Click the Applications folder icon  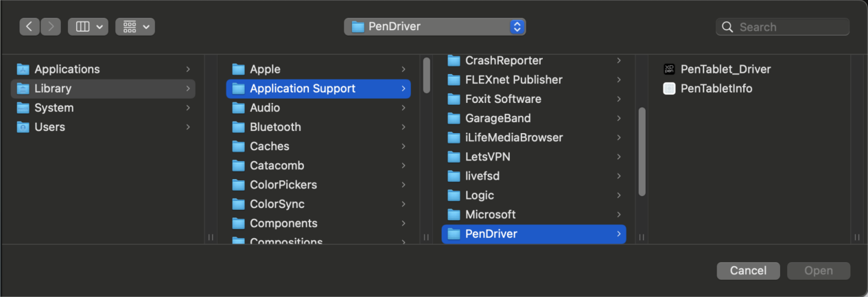click(23, 69)
